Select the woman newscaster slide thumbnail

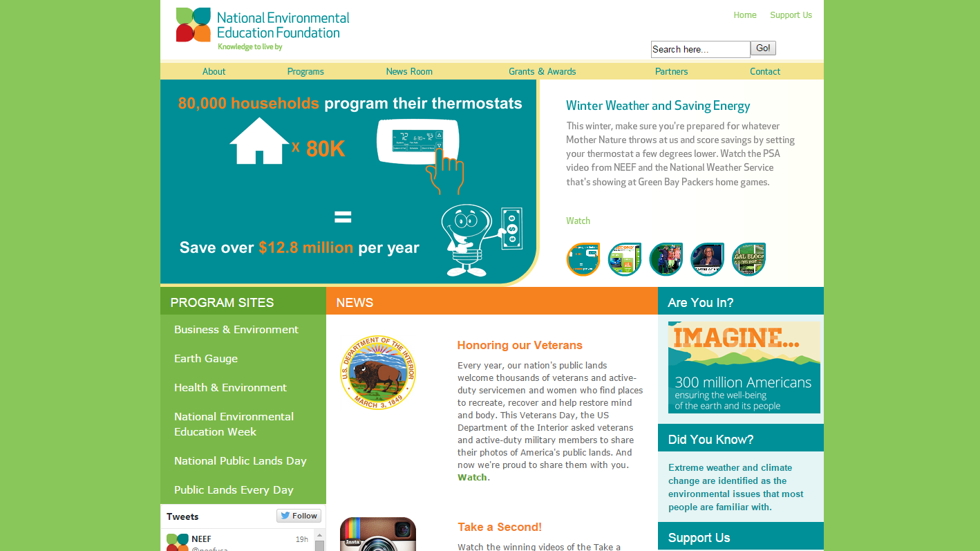[707, 259]
